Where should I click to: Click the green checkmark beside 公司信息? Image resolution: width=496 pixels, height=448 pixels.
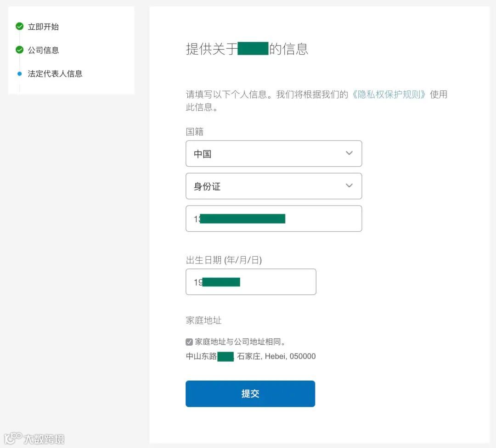coord(19,50)
